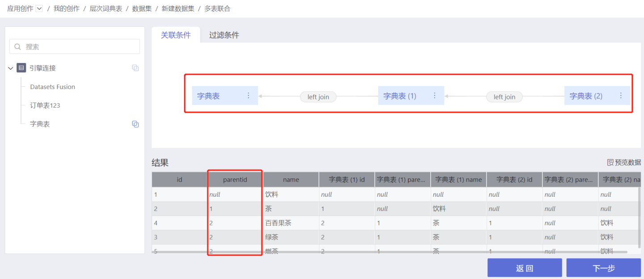Open first left join type selector
The image size is (644, 279).
pos(318,97)
